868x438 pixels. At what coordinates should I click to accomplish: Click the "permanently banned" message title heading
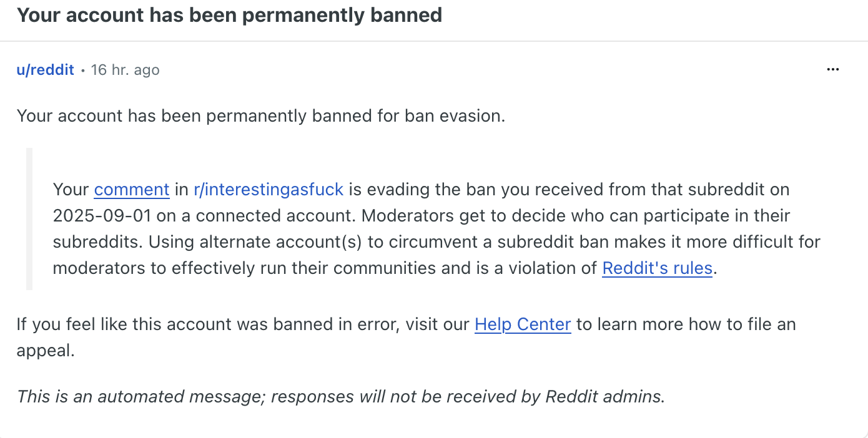(x=229, y=15)
